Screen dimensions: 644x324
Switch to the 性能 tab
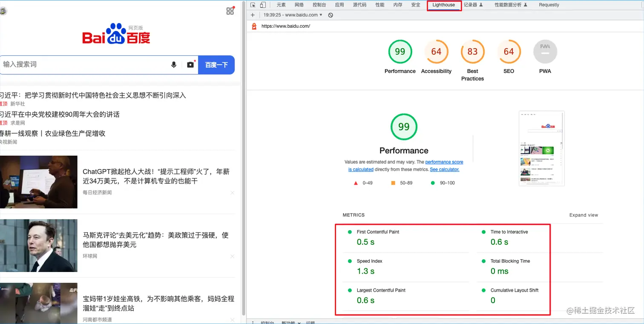pos(380,5)
